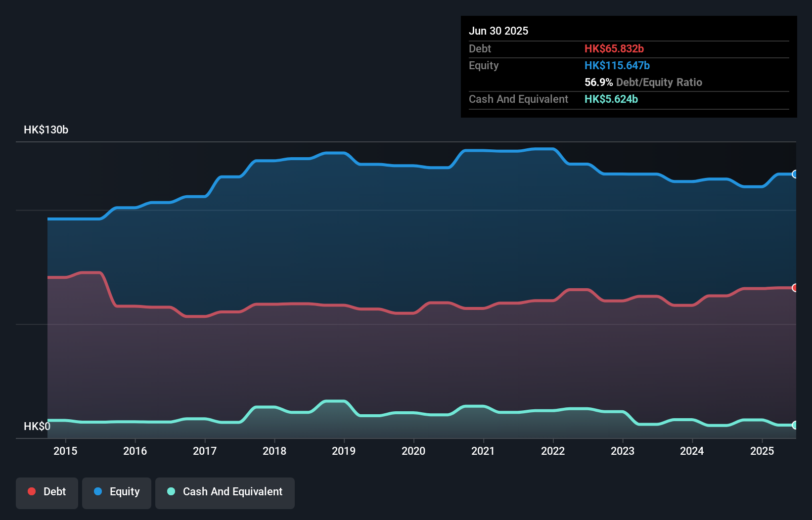The image size is (812, 520).
Task: Select the 2020 x-axis label
Action: [413, 451]
